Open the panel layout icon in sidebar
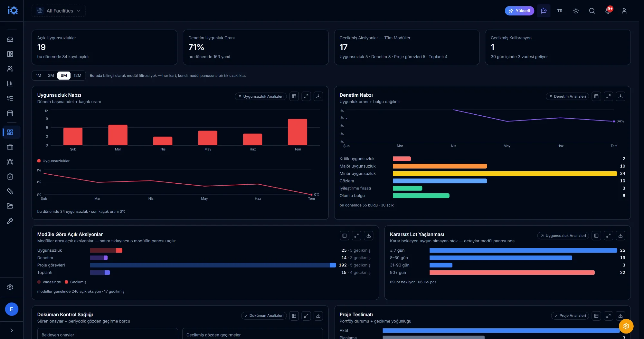This screenshot has height=339, width=644. [10, 54]
